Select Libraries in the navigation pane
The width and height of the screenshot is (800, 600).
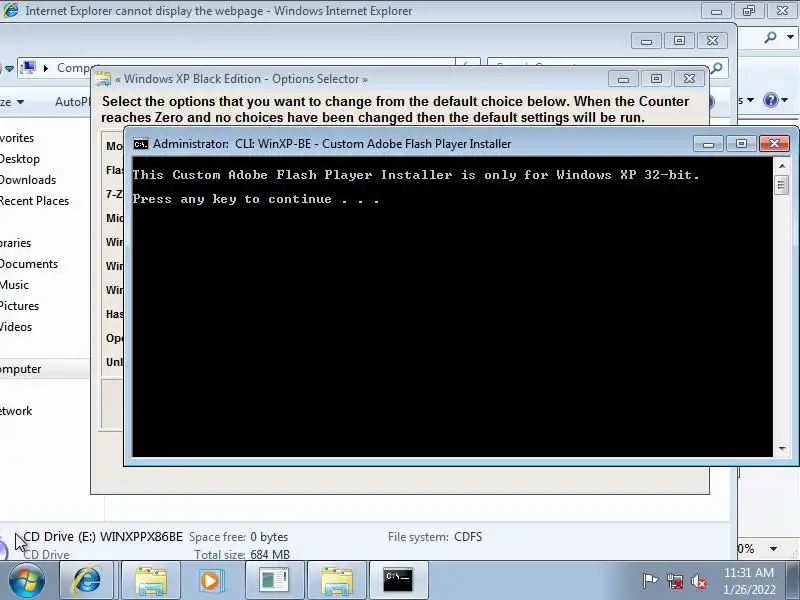15,243
